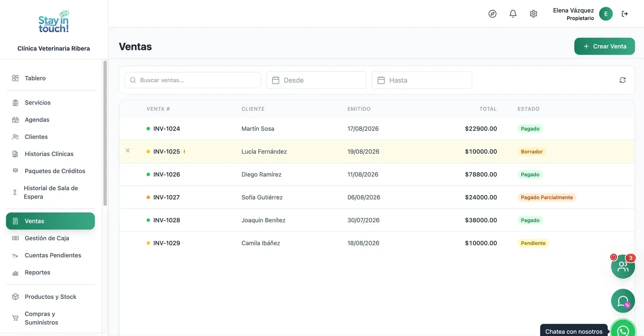Focus the Buscar ventas search field
Screen dimensions: 644x336
[x=192, y=80]
